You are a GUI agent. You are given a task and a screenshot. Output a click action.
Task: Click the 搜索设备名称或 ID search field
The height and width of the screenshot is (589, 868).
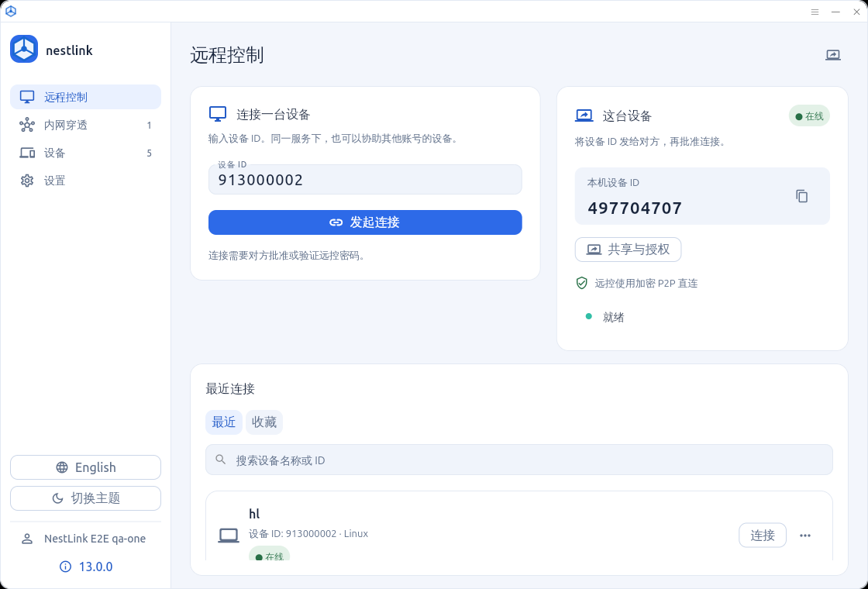click(x=518, y=460)
